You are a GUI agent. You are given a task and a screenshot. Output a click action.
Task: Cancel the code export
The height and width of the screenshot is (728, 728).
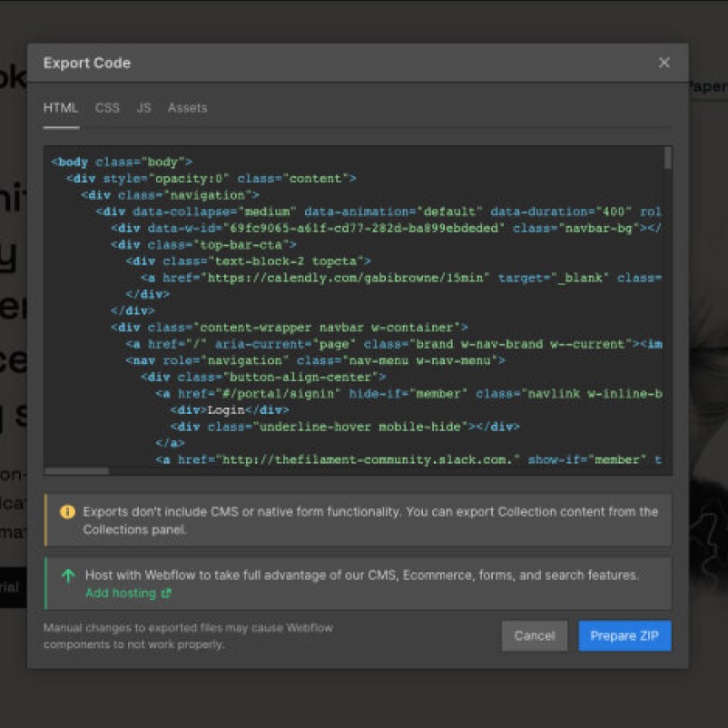coord(535,635)
